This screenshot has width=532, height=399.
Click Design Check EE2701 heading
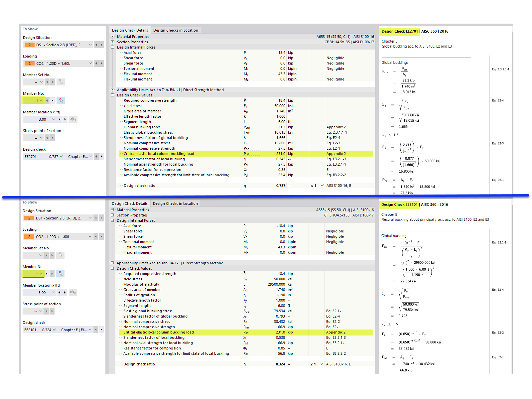tap(400, 31)
